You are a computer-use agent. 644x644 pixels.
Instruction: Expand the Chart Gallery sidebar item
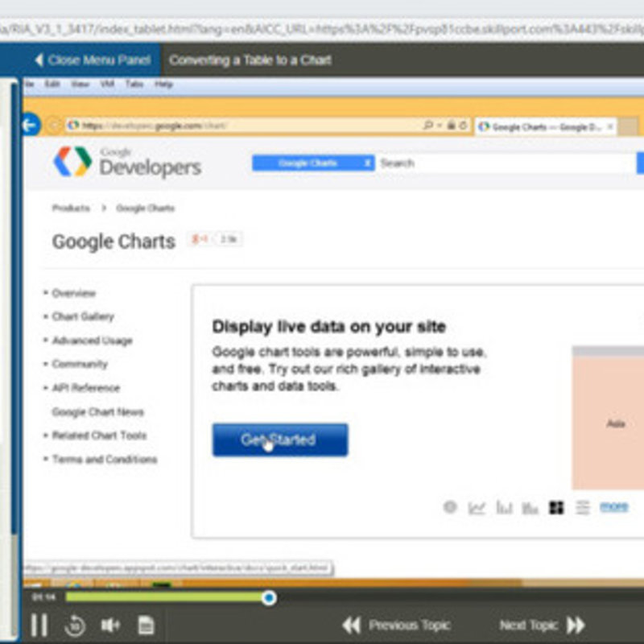point(83,316)
